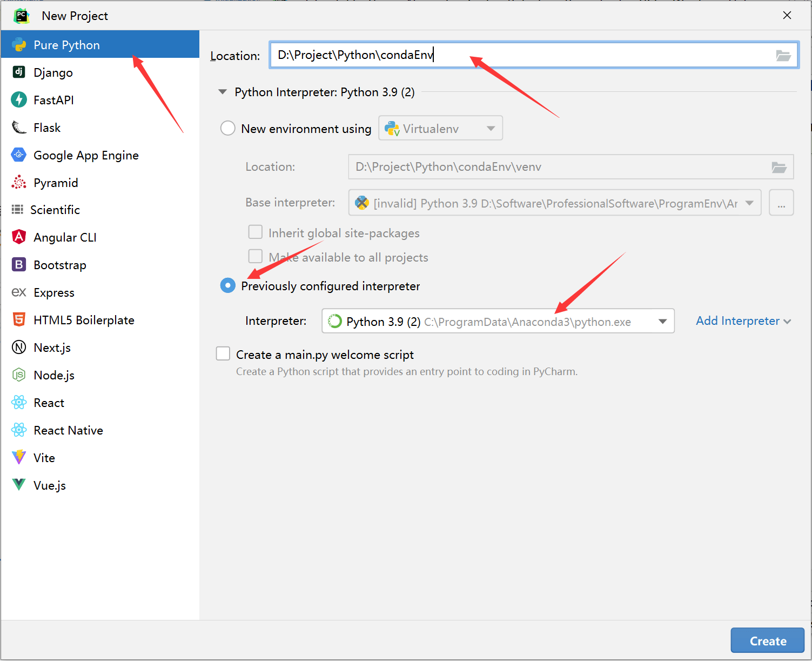Select the Vue.js project type row

100,485
